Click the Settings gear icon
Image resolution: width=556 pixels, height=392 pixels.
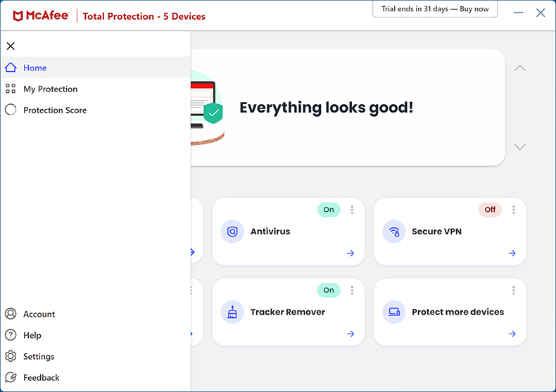click(x=11, y=356)
